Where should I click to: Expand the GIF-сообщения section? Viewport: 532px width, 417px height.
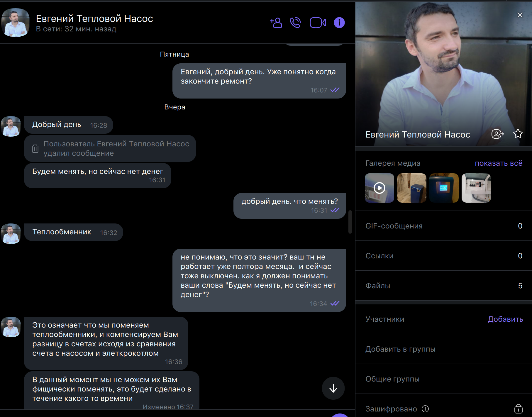tap(444, 226)
